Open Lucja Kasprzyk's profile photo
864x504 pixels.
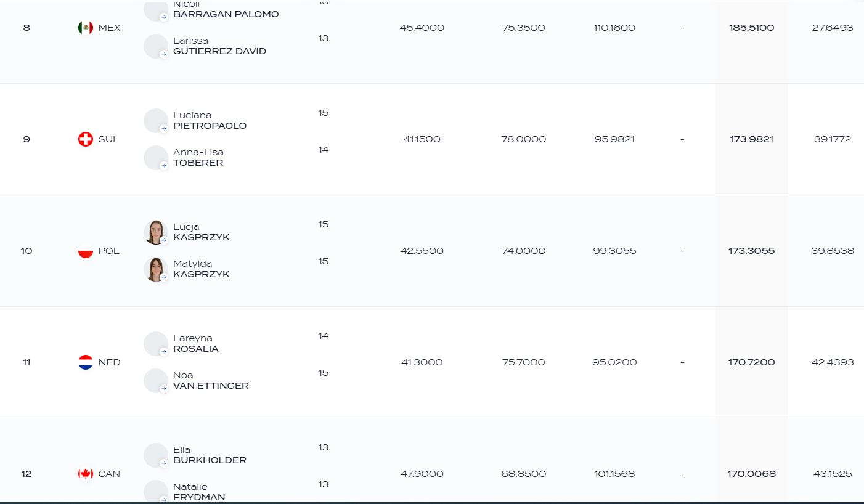(156, 232)
